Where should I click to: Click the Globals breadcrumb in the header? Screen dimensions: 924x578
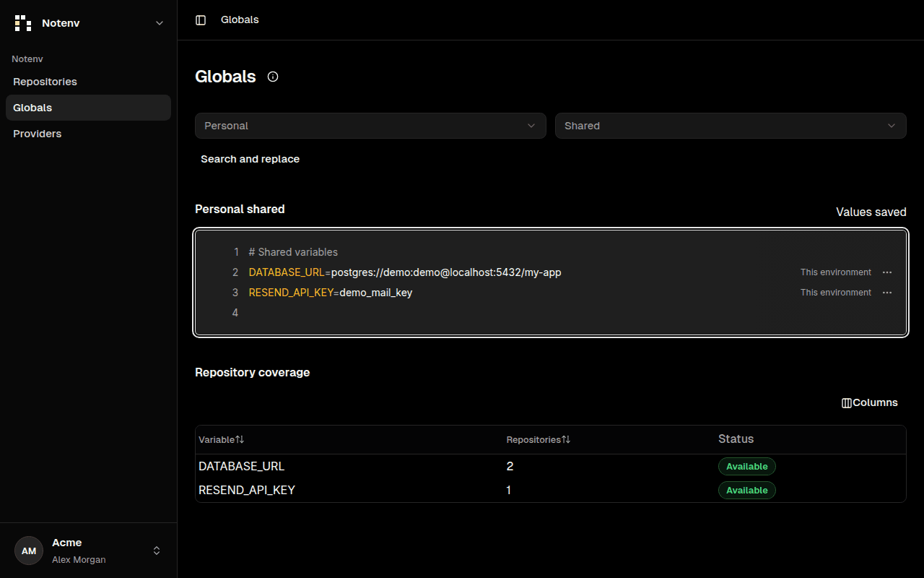point(240,20)
